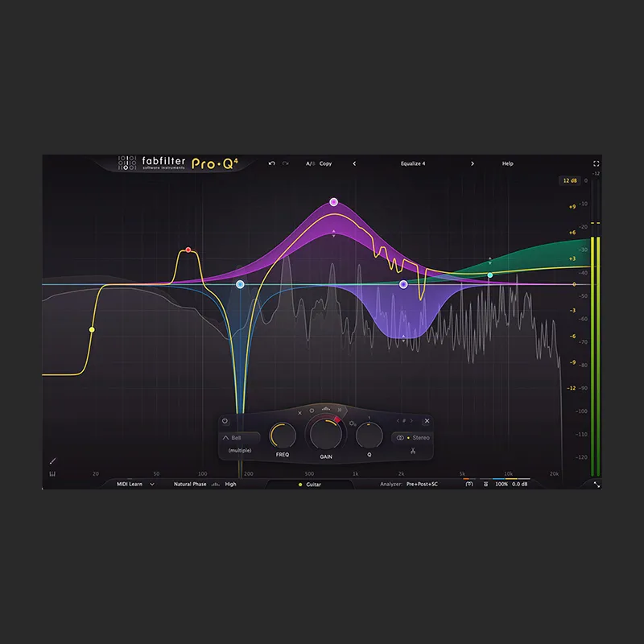Image resolution: width=644 pixels, height=644 pixels.
Task: Click the resize corner arrow icon
Action: pos(597,485)
